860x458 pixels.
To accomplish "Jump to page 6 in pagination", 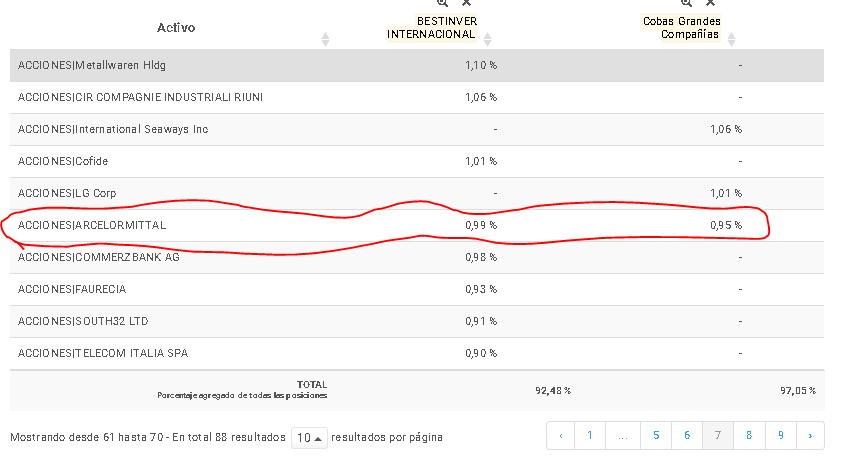I will tap(687, 436).
